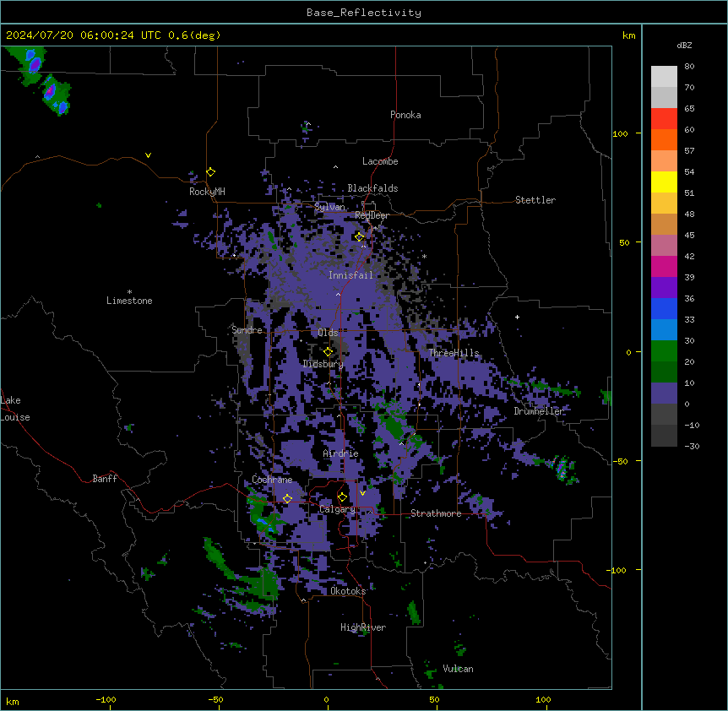Click the Vulcan label
This screenshot has height=711, width=728.
pos(458,669)
